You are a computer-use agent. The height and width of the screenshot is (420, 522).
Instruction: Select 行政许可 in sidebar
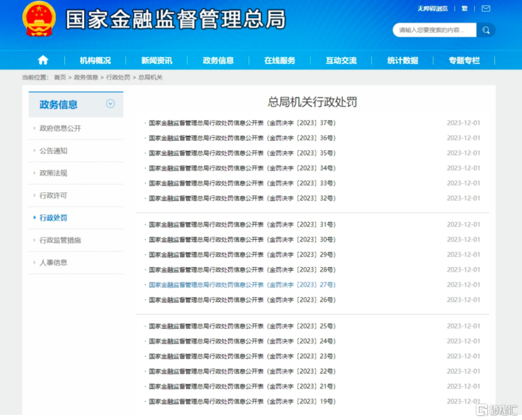pyautogui.click(x=53, y=195)
